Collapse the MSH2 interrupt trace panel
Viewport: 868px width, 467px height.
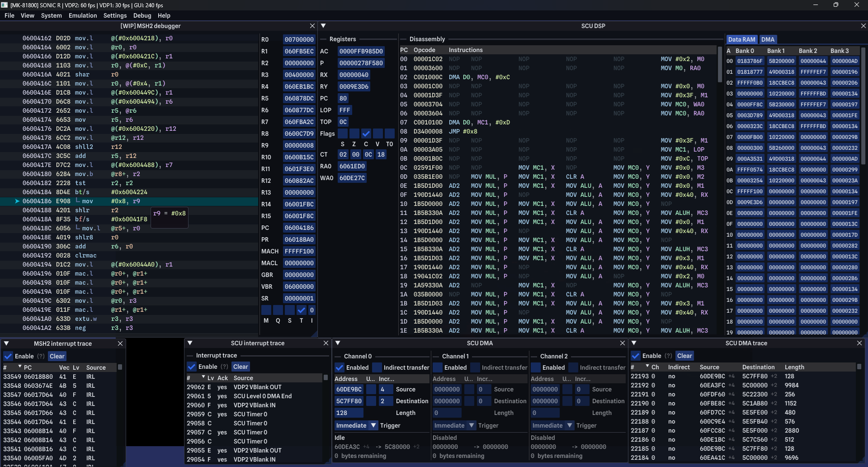point(6,344)
